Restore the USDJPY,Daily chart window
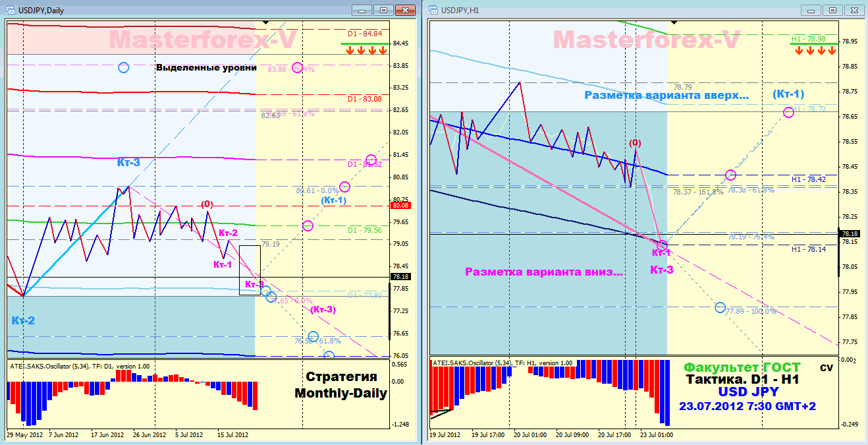Screen dimensions: 868x445 (383, 10)
